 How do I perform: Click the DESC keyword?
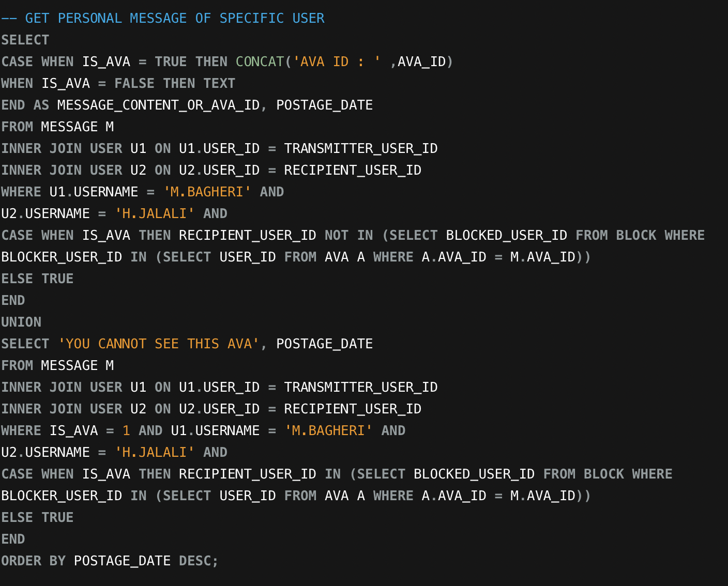click(195, 561)
